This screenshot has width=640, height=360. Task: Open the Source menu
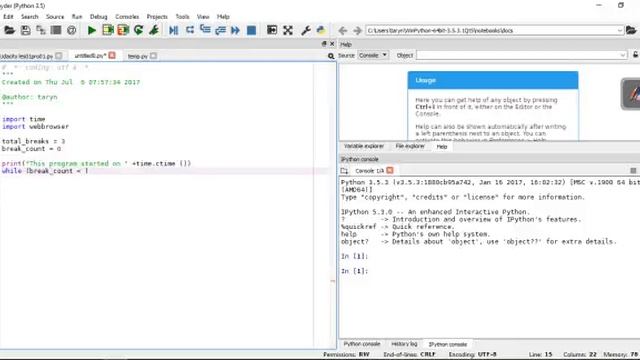[55, 17]
